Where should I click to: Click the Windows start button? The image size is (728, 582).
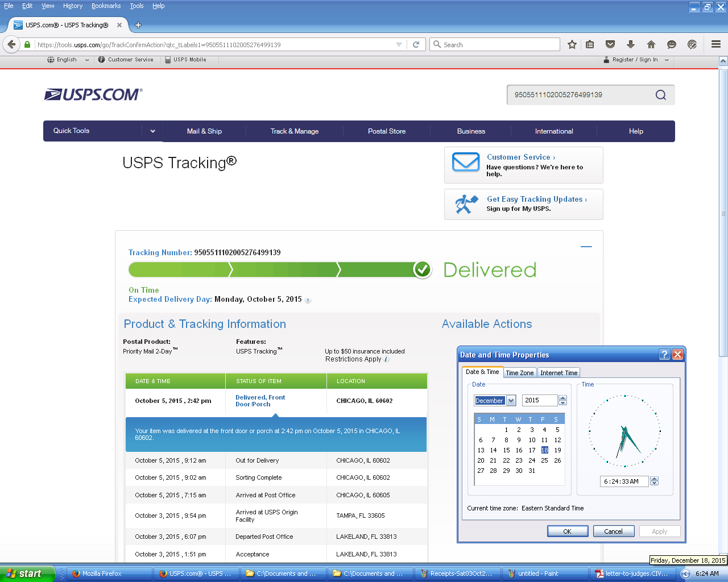tap(27, 573)
